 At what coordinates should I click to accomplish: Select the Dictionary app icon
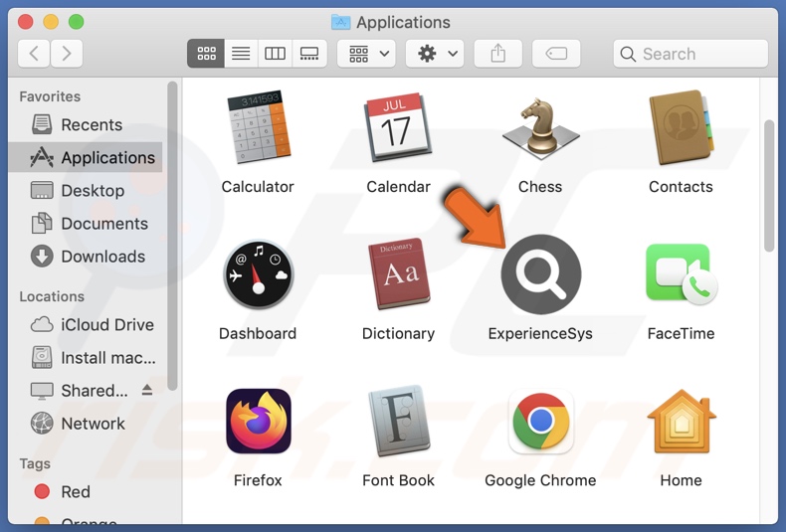[x=399, y=274]
